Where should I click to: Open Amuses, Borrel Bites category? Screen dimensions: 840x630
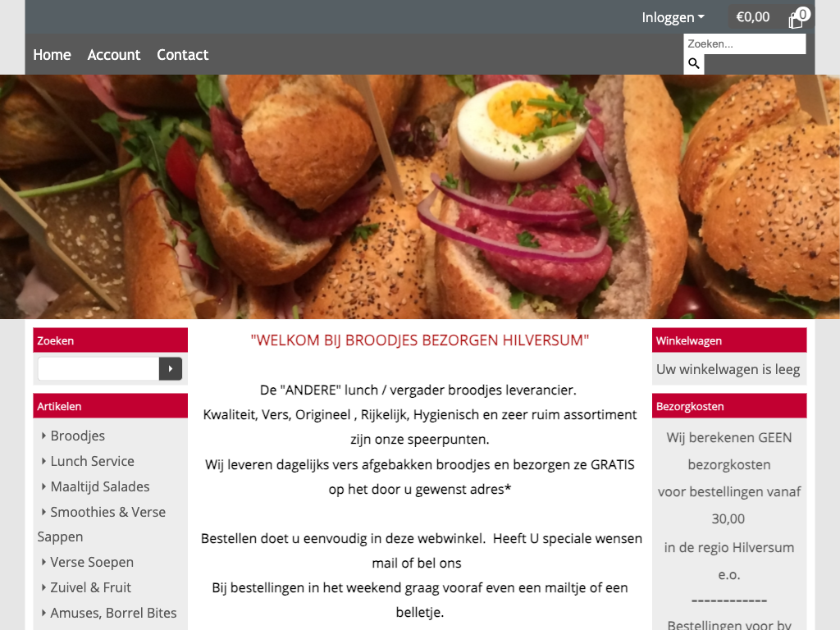click(113, 613)
